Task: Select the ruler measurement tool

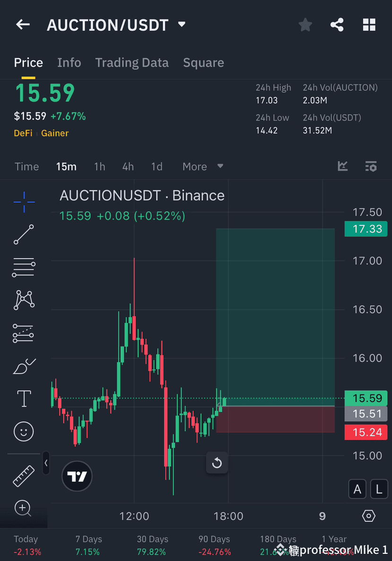Action: 23,476
